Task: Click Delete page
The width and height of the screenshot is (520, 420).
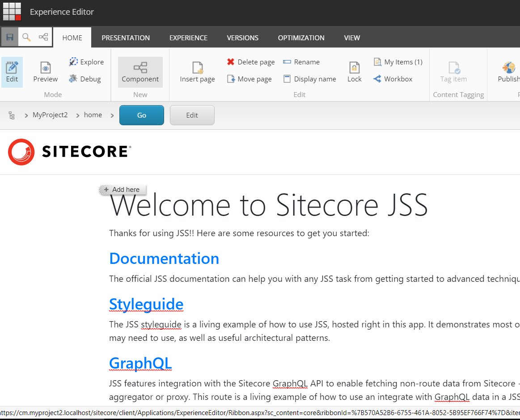Action: (x=251, y=62)
